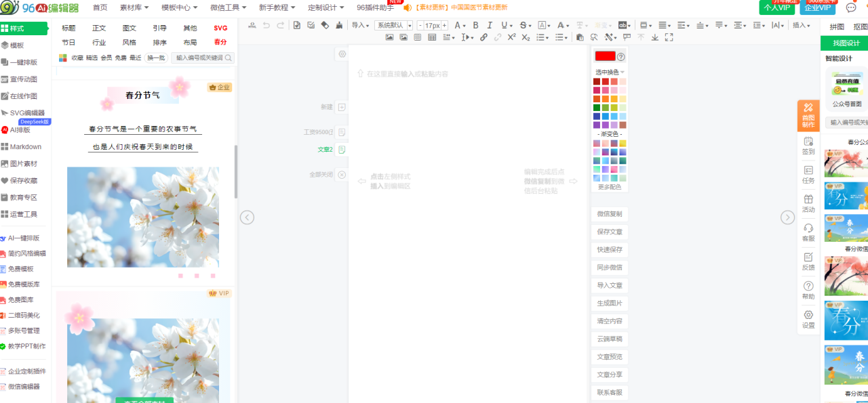Click the 全部关闭 close-all circle icon
This screenshot has width=868, height=403.
(342, 175)
